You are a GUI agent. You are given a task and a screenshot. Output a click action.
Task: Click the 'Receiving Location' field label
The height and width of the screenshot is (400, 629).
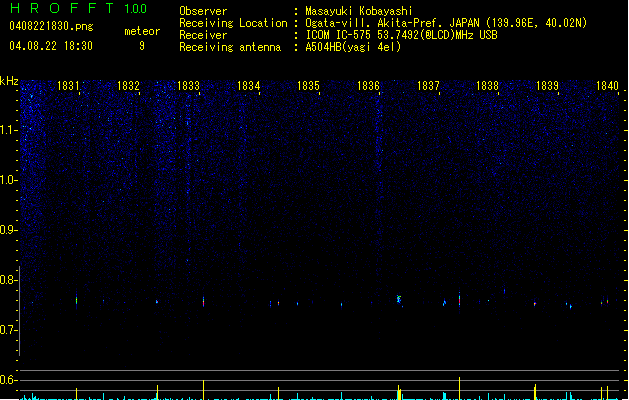pos(233,23)
